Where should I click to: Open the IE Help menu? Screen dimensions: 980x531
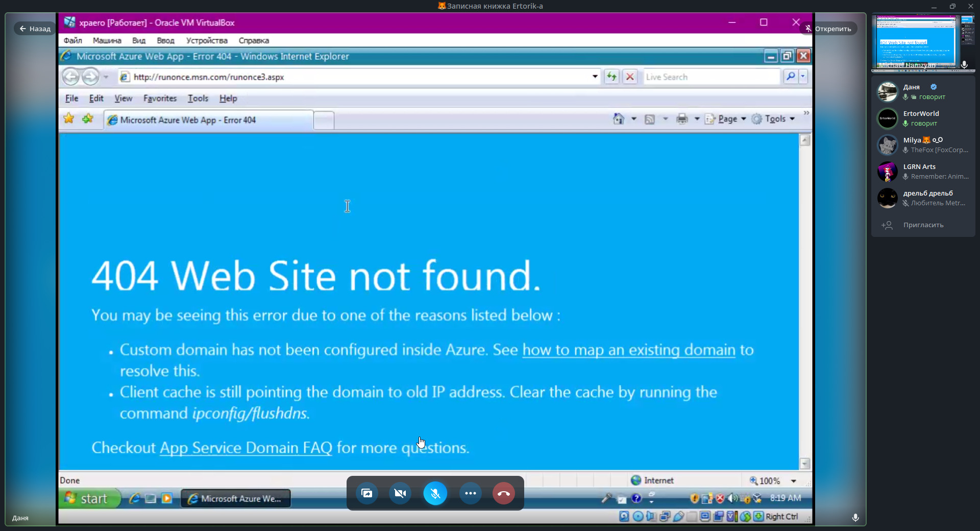[228, 99]
